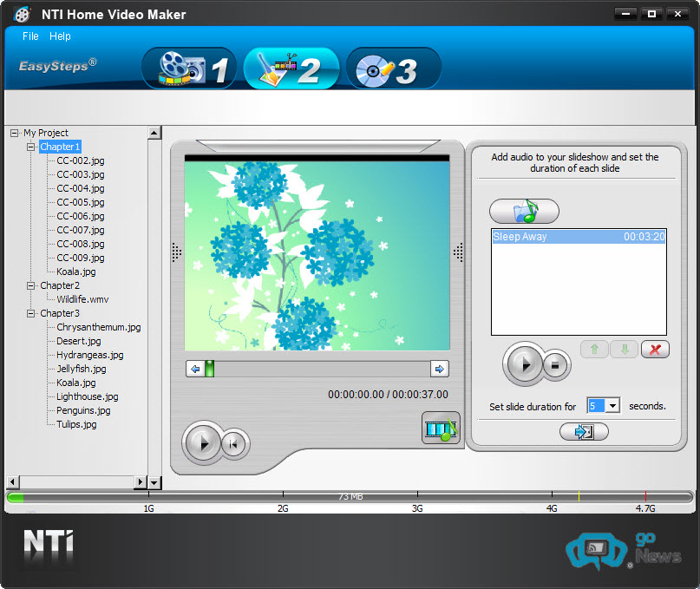Screen dimensions: 700x589
Task: Open the slide duration seconds dropdown
Action: click(613, 405)
